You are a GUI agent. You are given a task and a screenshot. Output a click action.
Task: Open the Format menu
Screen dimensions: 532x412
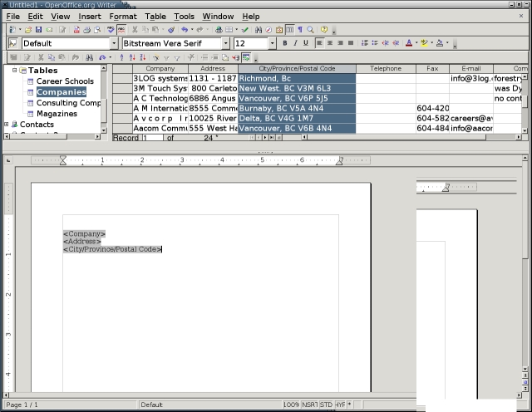coord(122,16)
